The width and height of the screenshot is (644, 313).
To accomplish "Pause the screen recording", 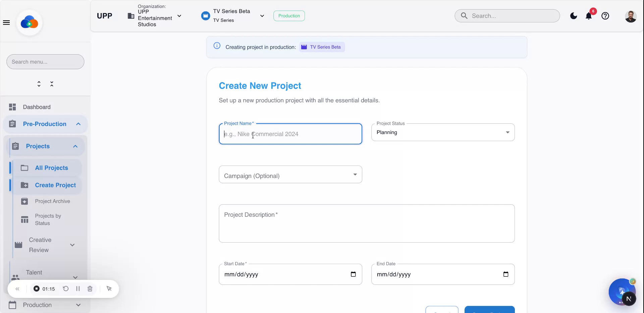I will point(78,289).
